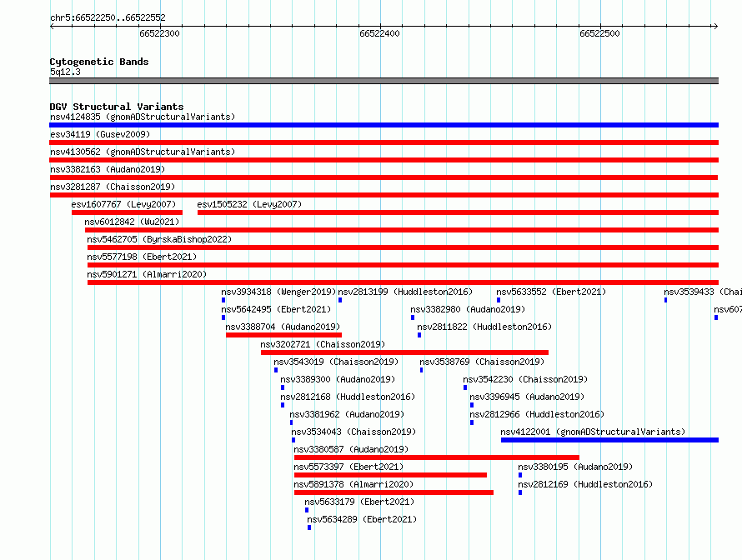This screenshot has width=742, height=560.
Task: Click blue marker under nsv3380195
Action: pos(520,475)
